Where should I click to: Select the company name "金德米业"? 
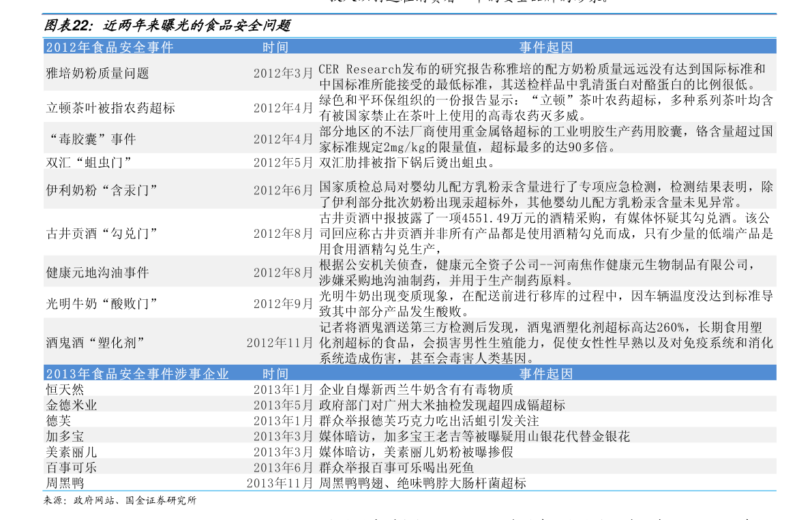tap(72, 405)
